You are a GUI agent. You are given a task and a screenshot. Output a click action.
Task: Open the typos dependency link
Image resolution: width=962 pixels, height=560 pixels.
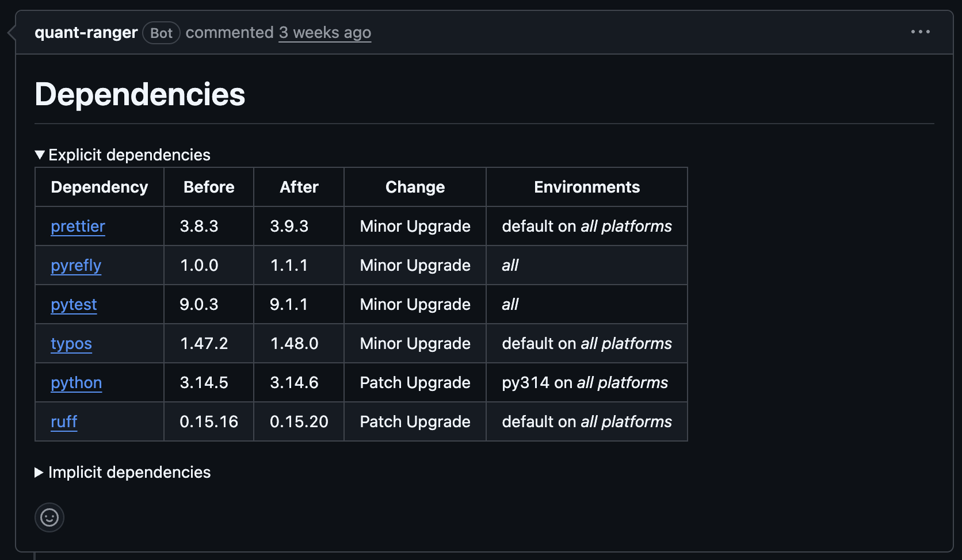point(71,344)
